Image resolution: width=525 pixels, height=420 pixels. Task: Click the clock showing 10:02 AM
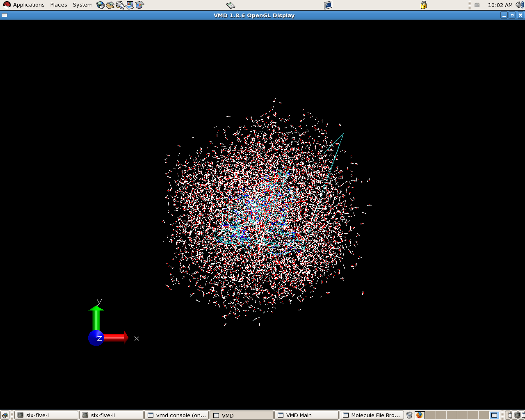[500, 5]
